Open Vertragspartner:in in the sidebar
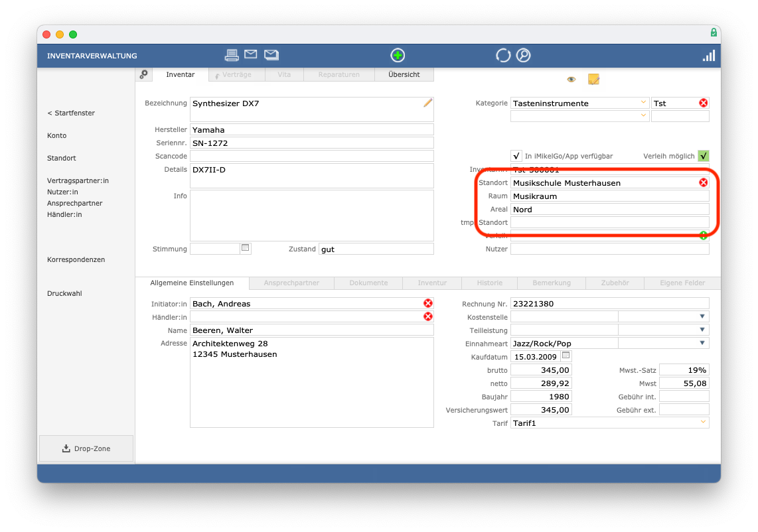This screenshot has height=532, width=758. pyautogui.click(x=78, y=180)
